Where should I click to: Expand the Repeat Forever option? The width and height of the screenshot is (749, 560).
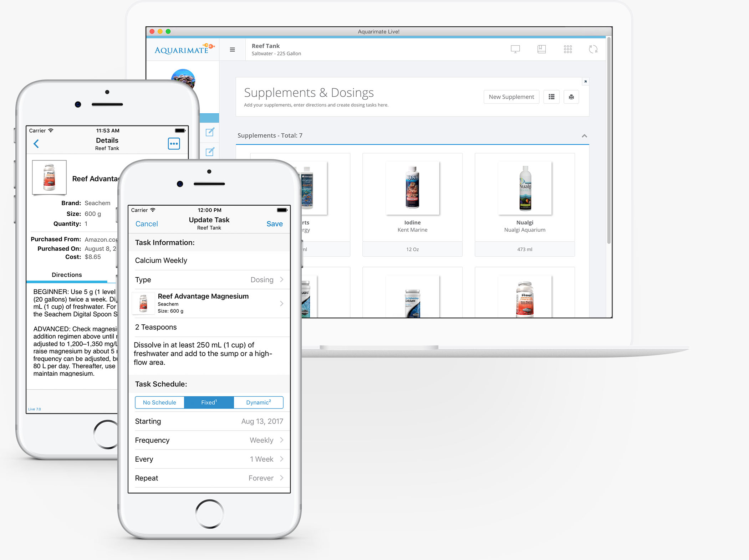(x=280, y=477)
